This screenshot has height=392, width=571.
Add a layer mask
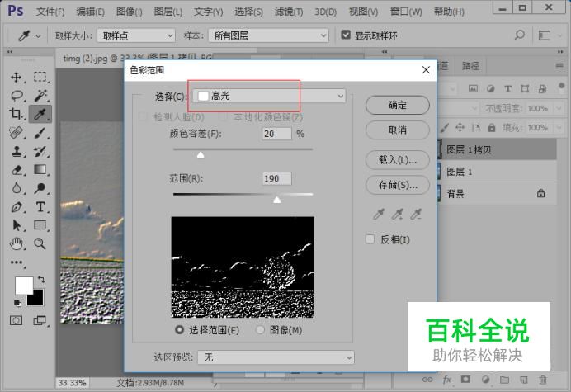[465, 380]
